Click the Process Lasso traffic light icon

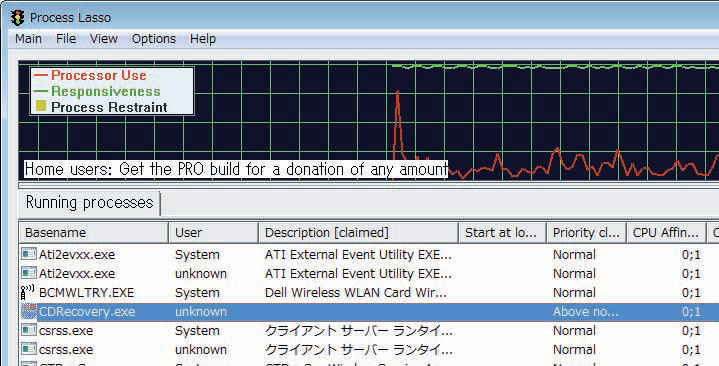pyautogui.click(x=18, y=17)
